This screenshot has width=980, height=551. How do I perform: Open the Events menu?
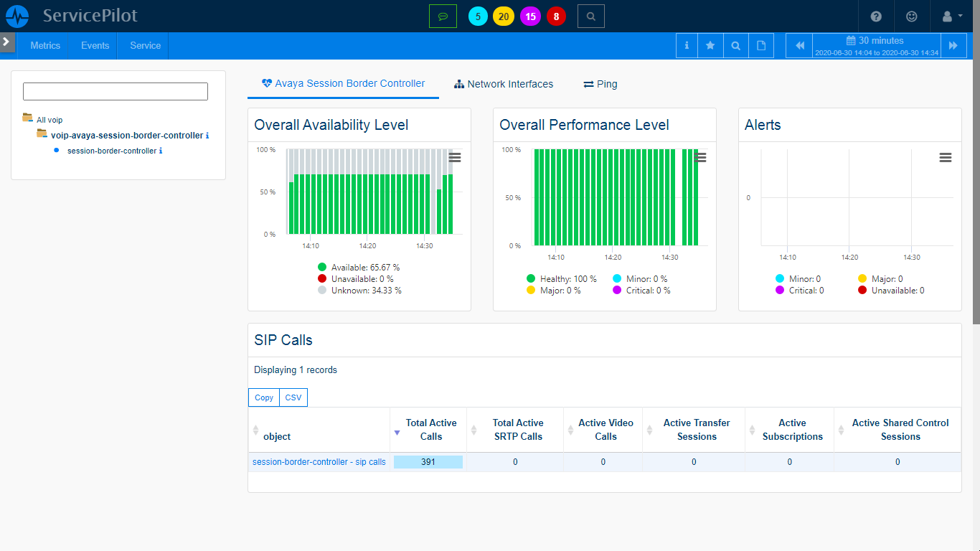[95, 45]
